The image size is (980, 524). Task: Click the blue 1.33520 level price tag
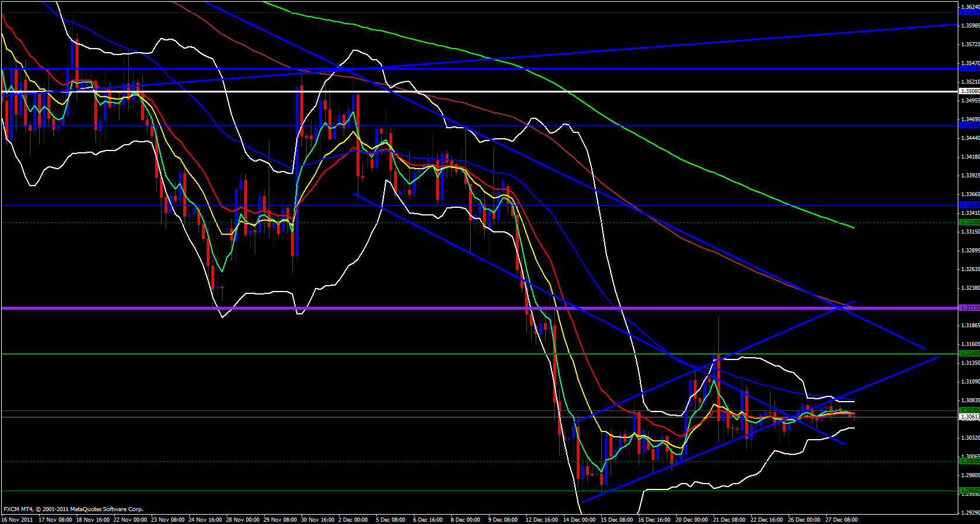point(970,205)
